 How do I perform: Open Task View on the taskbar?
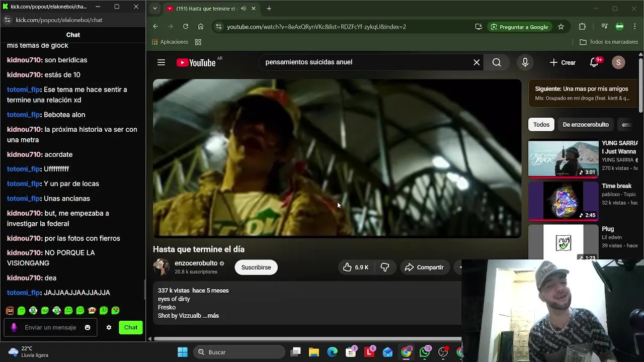point(296,352)
